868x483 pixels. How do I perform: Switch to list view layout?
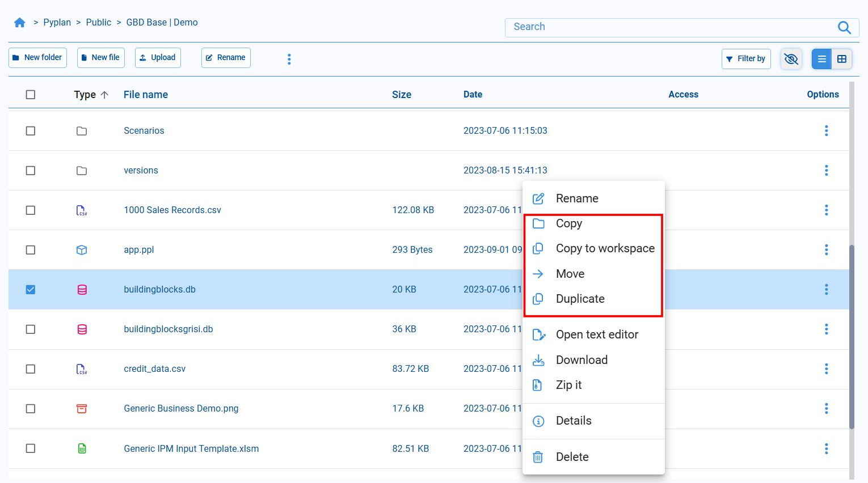click(x=821, y=59)
